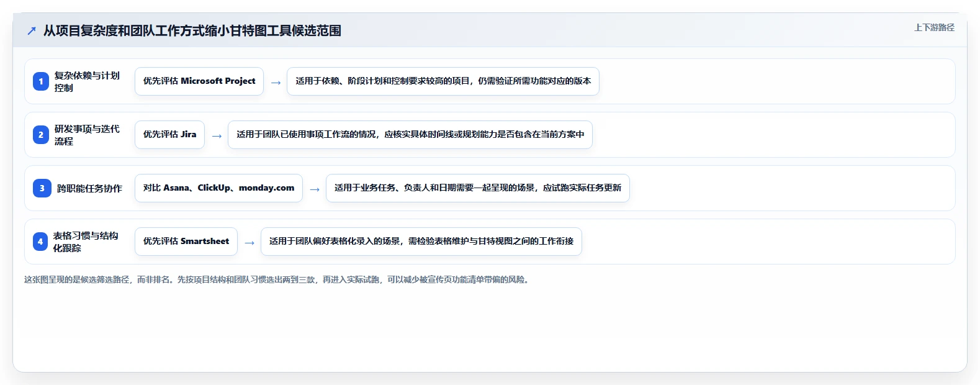Click the numbered badge 2 for 研发事项与迭代流程
The width and height of the screenshot is (980, 385).
click(41, 135)
